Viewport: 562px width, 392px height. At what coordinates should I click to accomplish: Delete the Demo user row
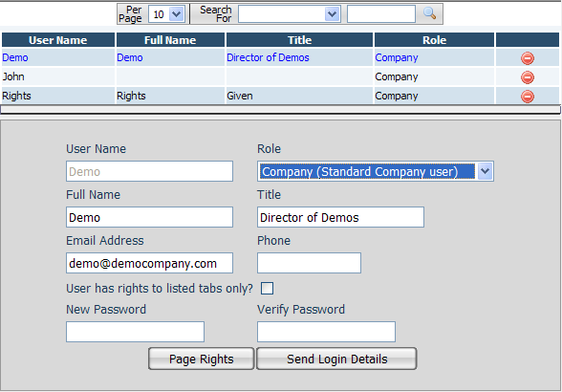[x=528, y=58]
